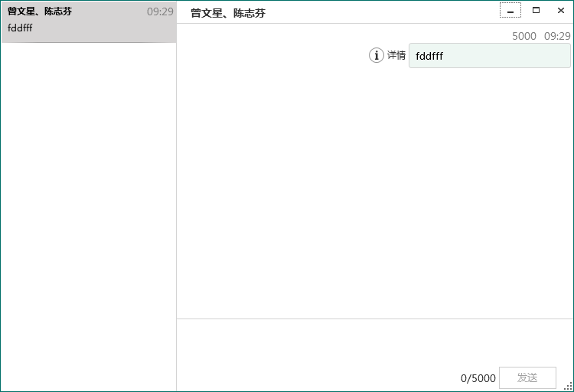Click empty area of the conversation list

88,214
